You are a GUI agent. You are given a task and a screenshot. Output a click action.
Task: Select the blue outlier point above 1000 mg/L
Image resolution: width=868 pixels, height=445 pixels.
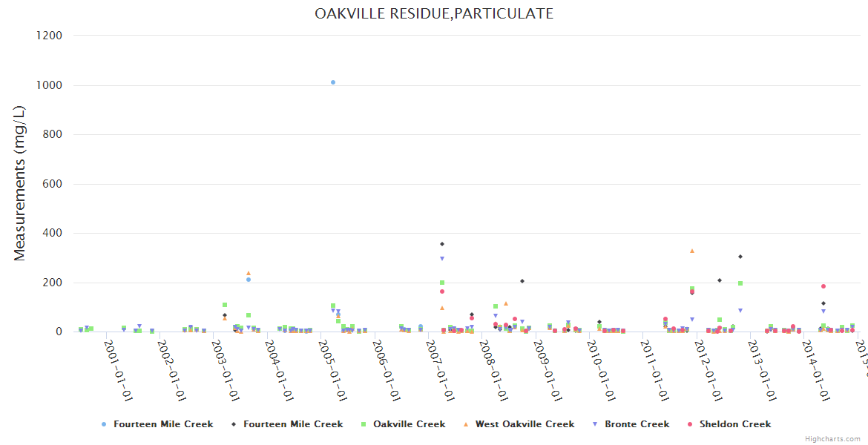click(x=333, y=82)
